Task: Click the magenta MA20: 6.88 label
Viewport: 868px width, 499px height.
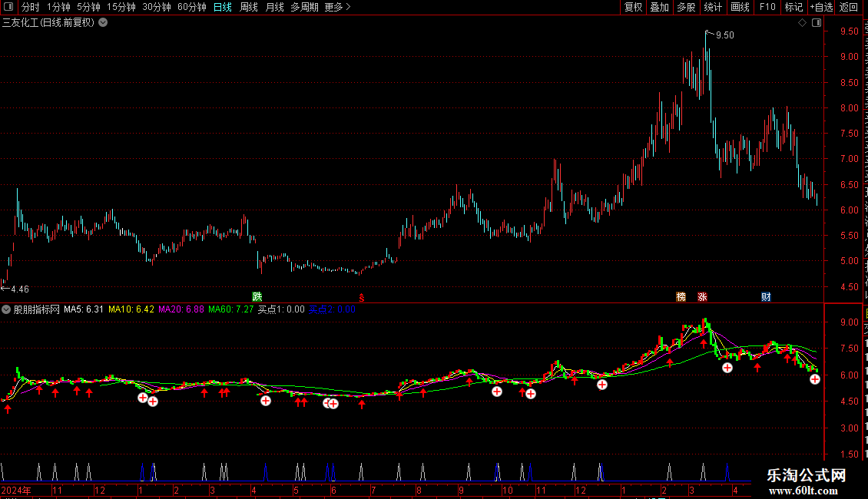Action: pyautogui.click(x=181, y=309)
